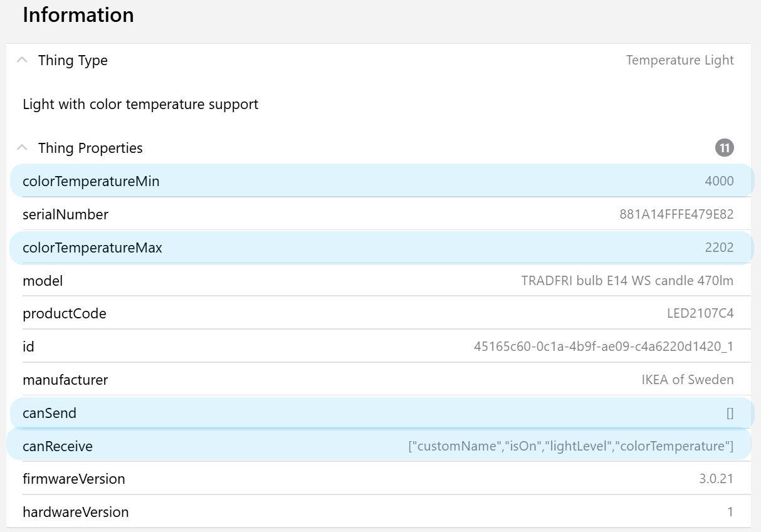This screenshot has height=532, width=761.
Task: Click the Thing Type header label
Action: coord(73,60)
